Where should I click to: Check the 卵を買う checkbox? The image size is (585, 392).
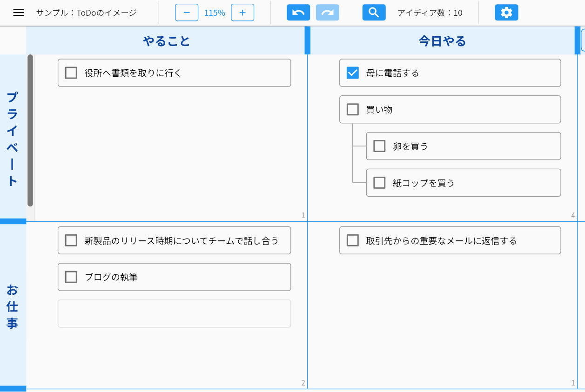tap(379, 146)
